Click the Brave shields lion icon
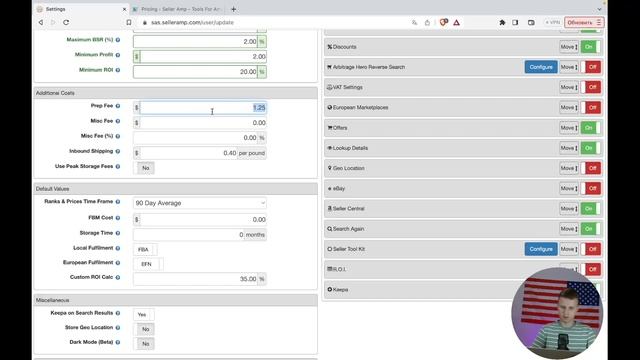The image size is (640, 360). click(x=444, y=22)
